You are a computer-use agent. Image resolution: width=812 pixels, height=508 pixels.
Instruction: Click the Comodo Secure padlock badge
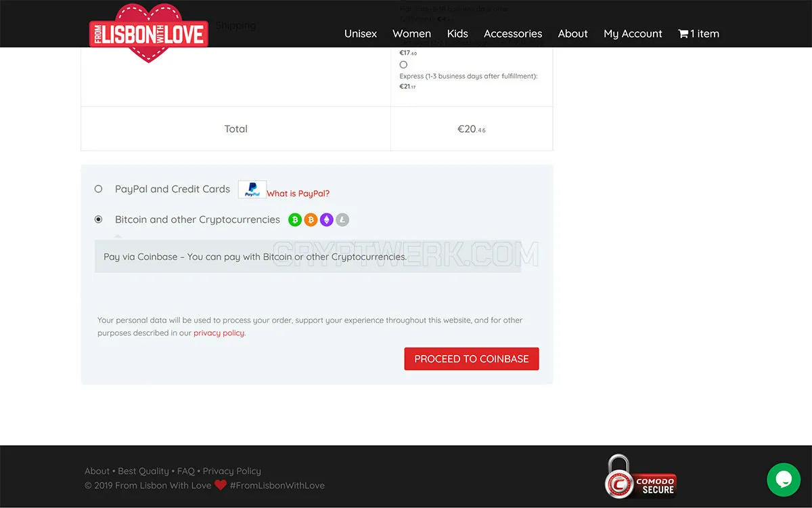(x=640, y=477)
